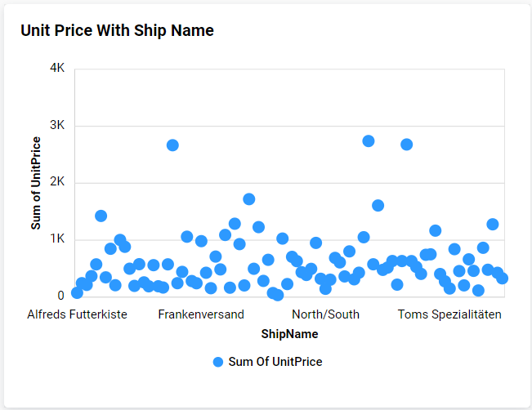Image resolution: width=532 pixels, height=410 pixels.
Task: Click the 3K y-axis tick label
Action: point(57,126)
